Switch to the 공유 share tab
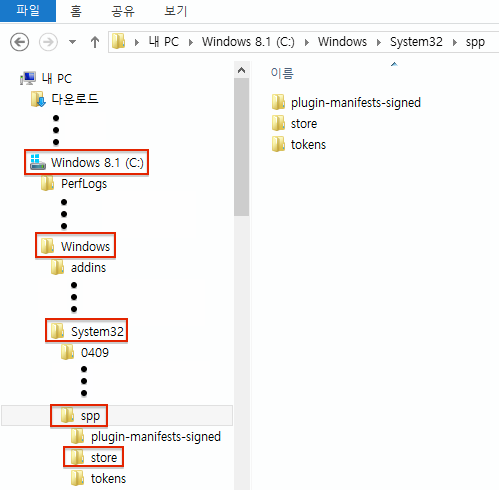499x490 pixels. pyautogui.click(x=123, y=11)
